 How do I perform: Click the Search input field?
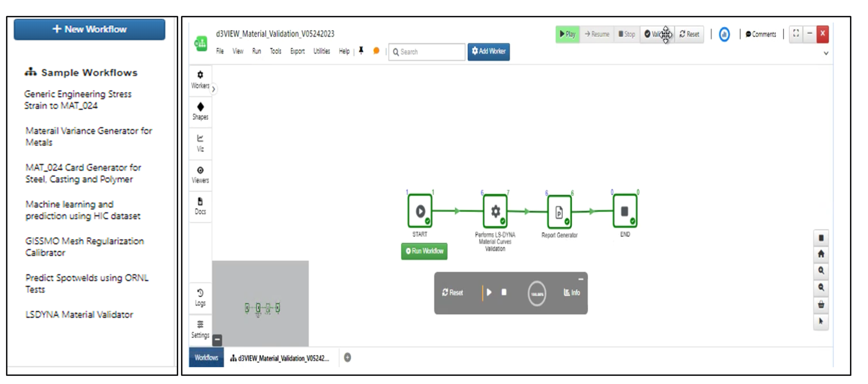(427, 52)
